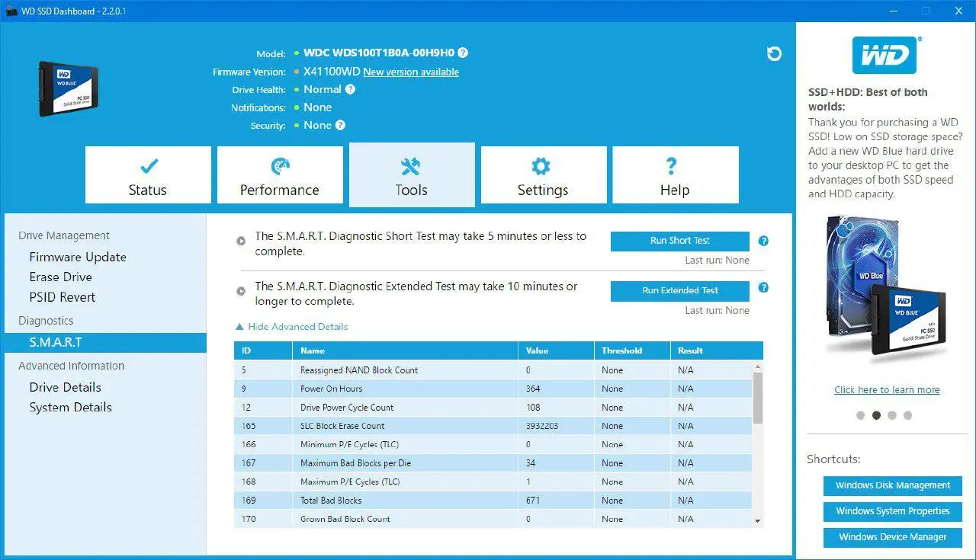The image size is (976, 560).
Task: Click help icon next to Run Extended Test
Action: tap(763, 288)
